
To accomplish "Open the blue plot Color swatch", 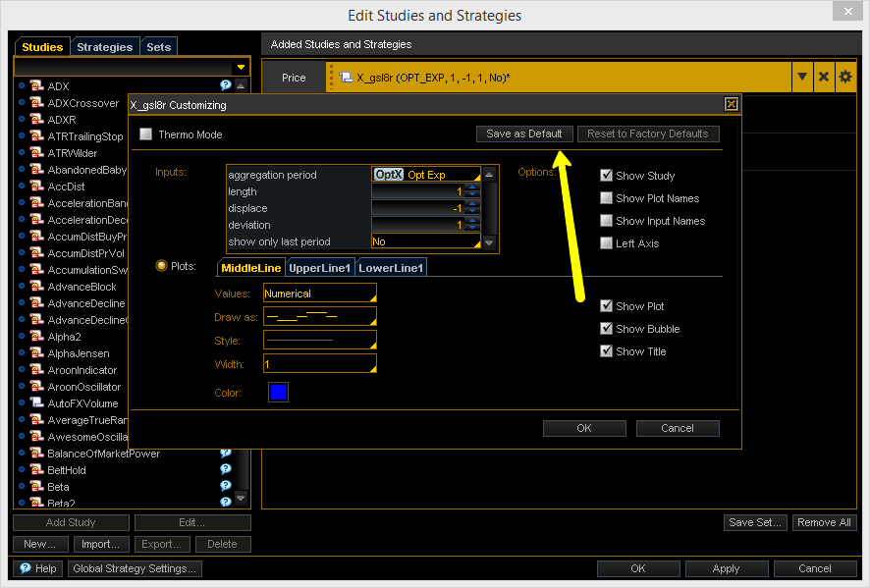I will tap(278, 393).
